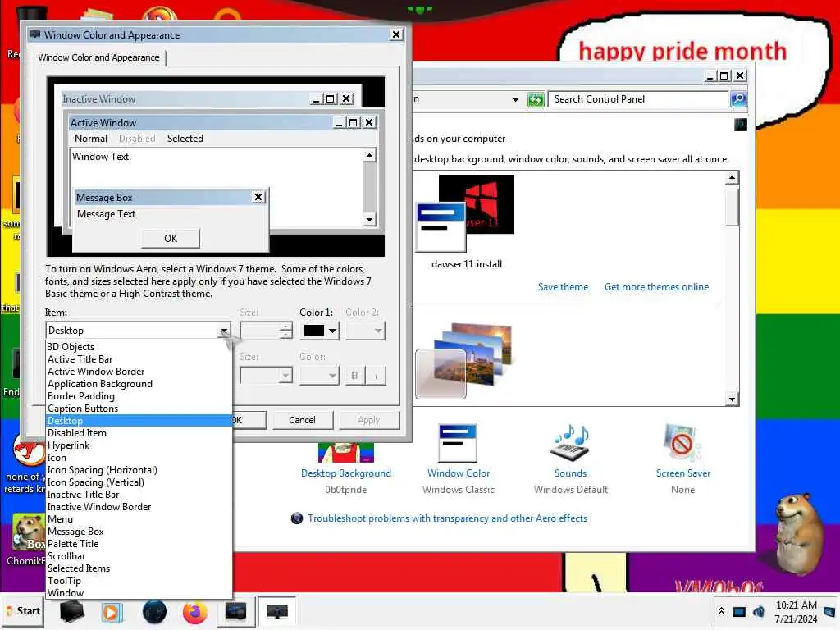Choose Menu list entry
This screenshot has width=840, height=630.
[x=139, y=519]
